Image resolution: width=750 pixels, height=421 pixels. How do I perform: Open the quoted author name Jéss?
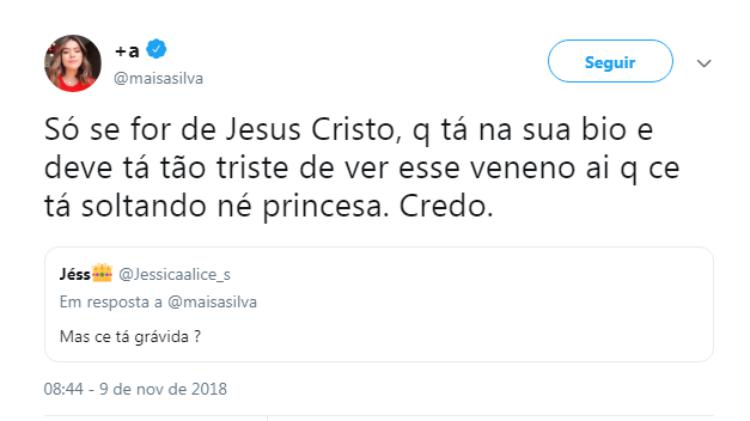(x=75, y=274)
